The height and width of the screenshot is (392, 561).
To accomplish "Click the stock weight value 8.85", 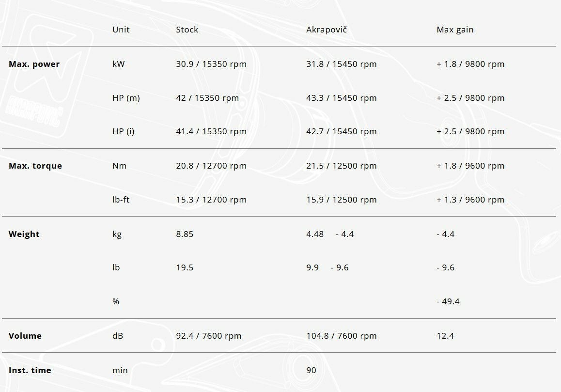I will tap(185, 234).
